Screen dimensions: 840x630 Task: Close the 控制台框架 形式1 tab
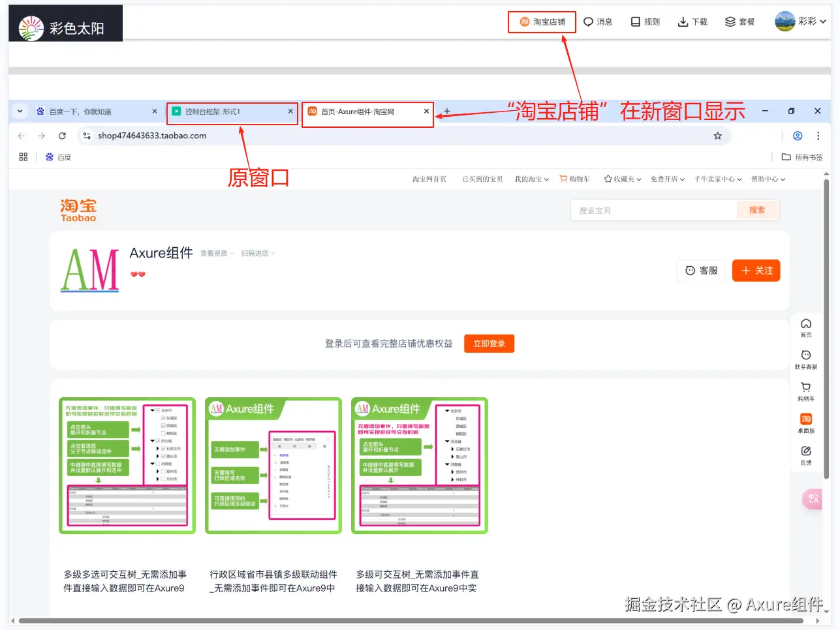(x=290, y=112)
